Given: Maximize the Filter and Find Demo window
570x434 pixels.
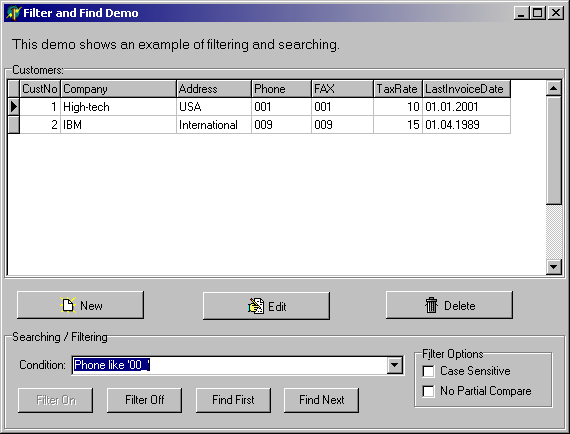Looking at the screenshot, I should 538,13.
